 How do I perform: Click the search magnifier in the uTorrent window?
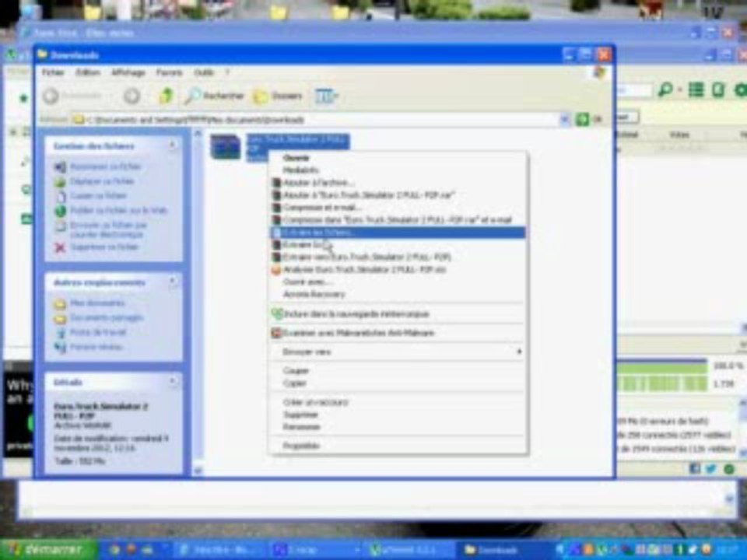(665, 89)
